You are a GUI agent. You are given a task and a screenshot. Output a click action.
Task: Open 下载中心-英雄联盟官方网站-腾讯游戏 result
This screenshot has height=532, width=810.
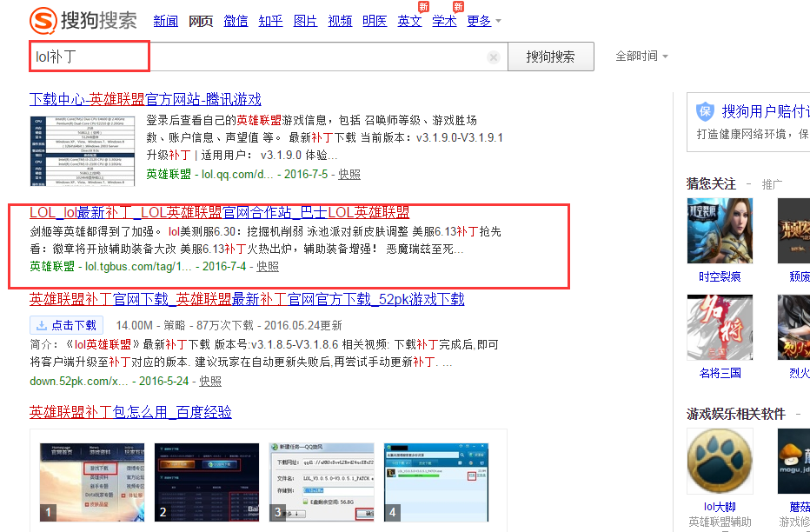[145, 98]
